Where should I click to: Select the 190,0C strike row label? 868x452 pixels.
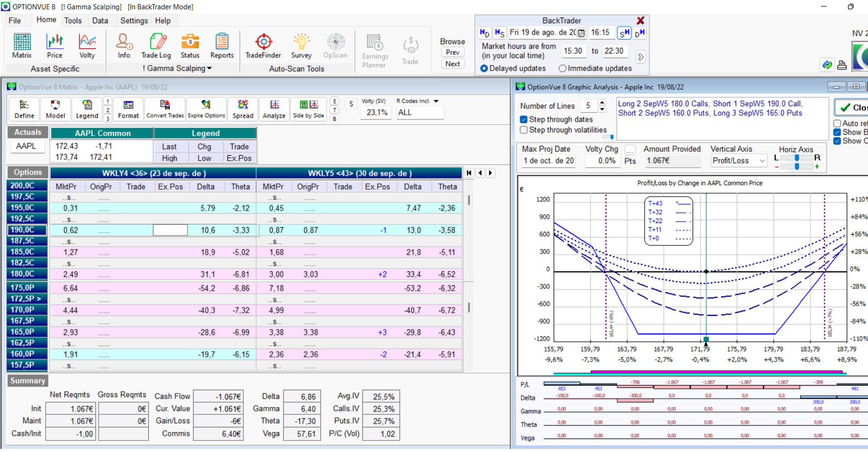click(27, 230)
